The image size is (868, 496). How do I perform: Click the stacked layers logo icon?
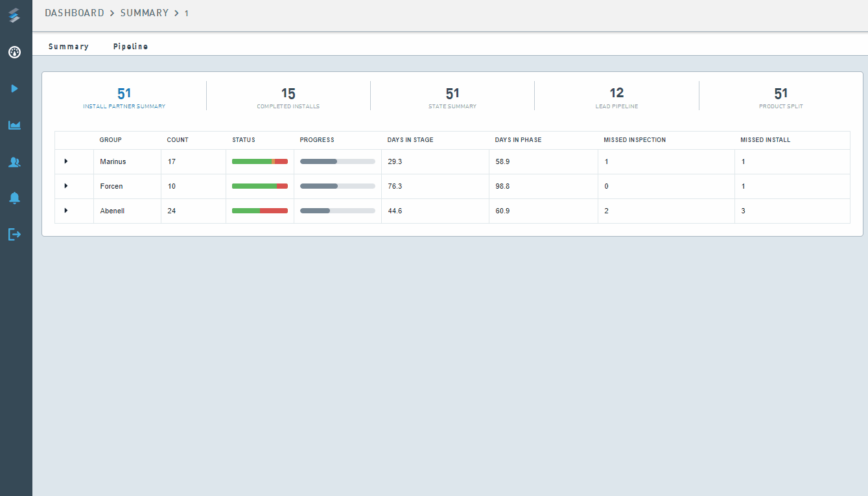[x=14, y=16]
